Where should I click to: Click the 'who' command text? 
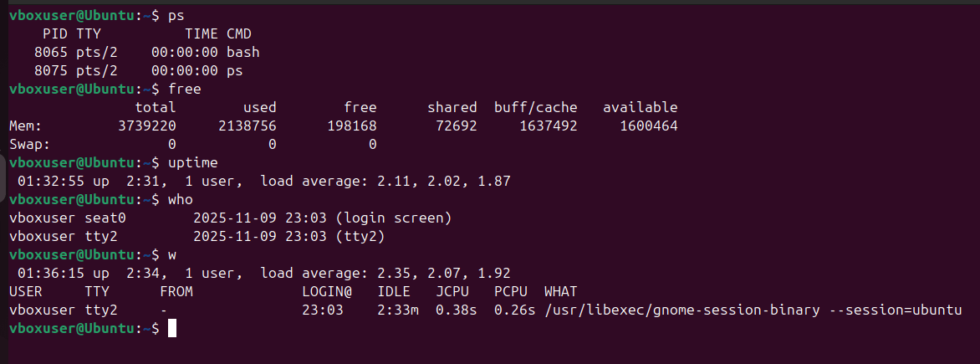181,199
